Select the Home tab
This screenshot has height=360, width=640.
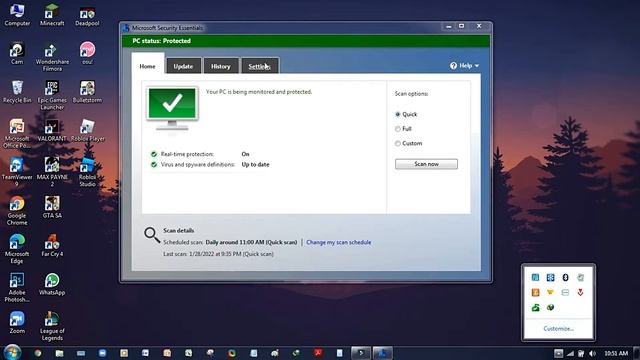tap(148, 65)
